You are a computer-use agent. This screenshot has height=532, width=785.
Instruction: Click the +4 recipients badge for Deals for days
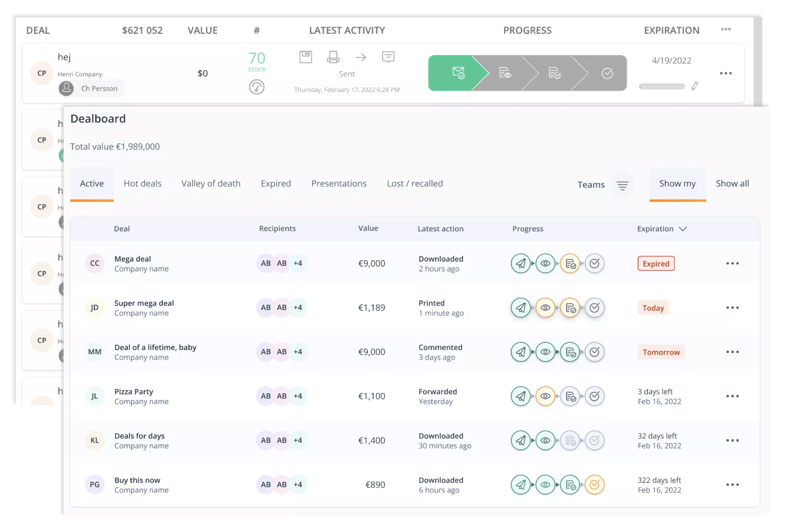coord(298,441)
